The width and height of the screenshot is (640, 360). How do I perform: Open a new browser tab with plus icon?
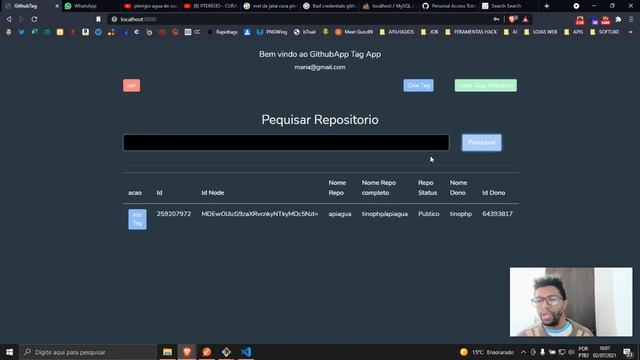point(547,6)
